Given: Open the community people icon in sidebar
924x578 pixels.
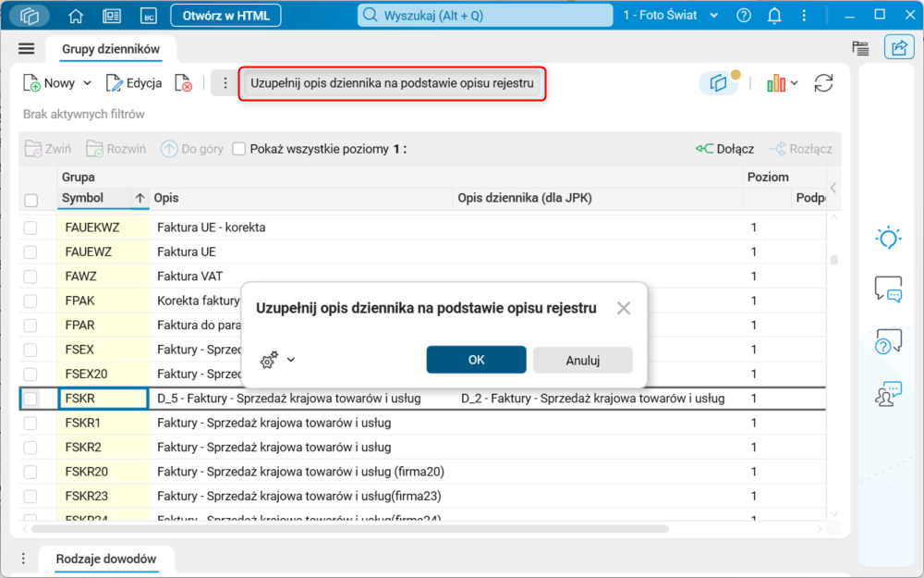Looking at the screenshot, I should tap(888, 394).
